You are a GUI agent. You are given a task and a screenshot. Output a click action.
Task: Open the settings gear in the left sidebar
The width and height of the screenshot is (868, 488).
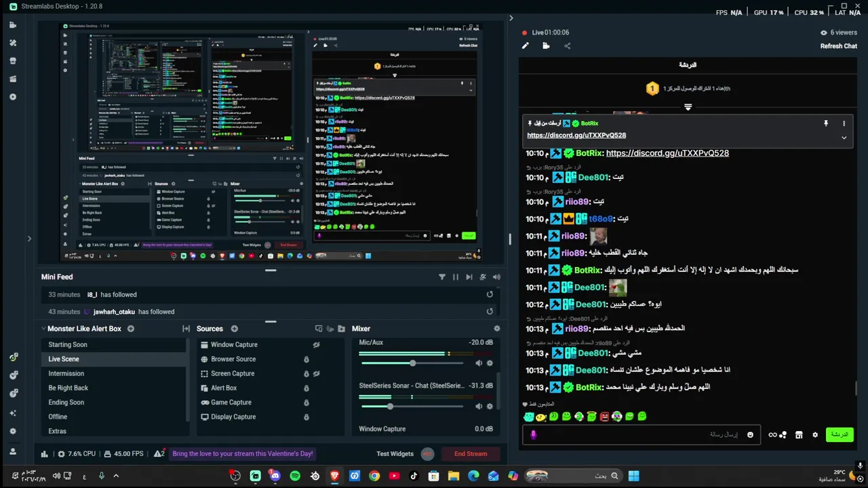[13, 431]
